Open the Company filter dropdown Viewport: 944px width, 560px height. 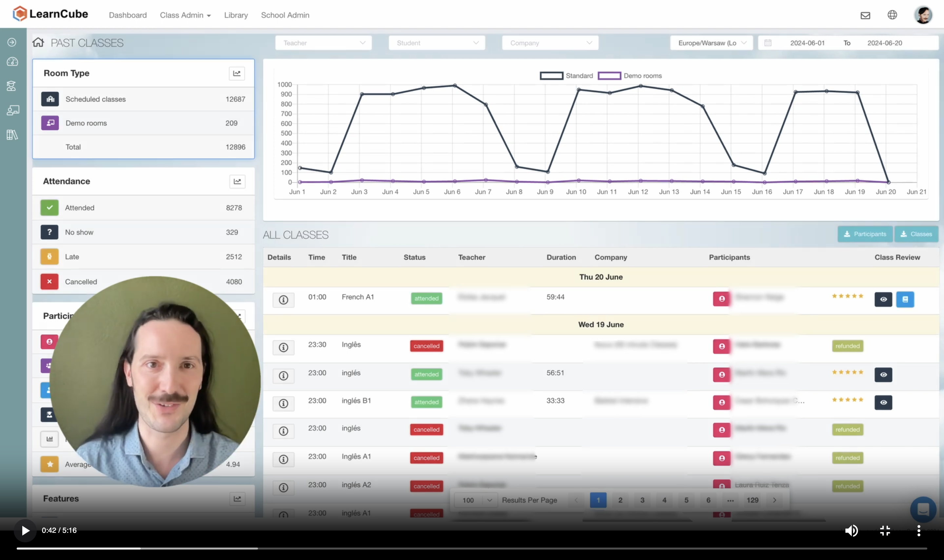coord(550,43)
